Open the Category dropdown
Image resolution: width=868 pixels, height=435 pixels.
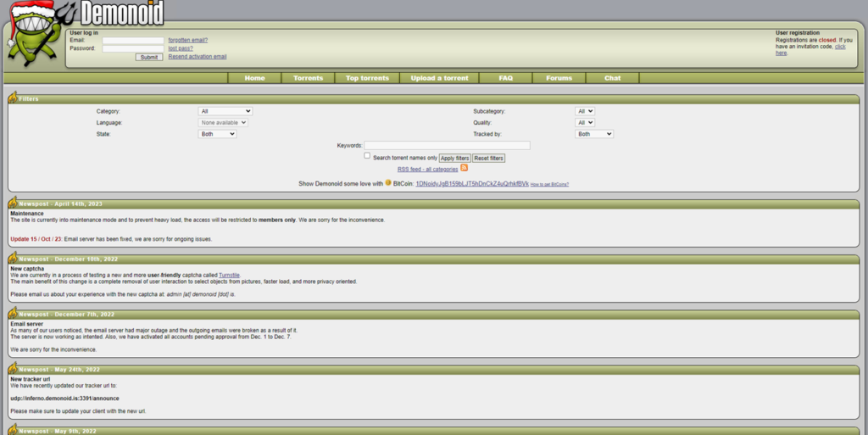225,111
